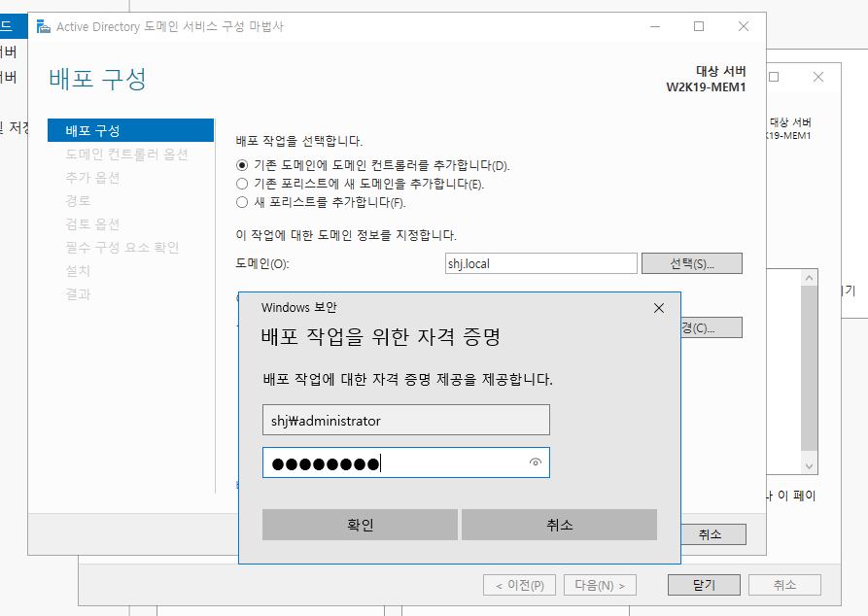Click scroll up arrow in background window
Viewport: 868px width, 616px height.
tap(810, 278)
